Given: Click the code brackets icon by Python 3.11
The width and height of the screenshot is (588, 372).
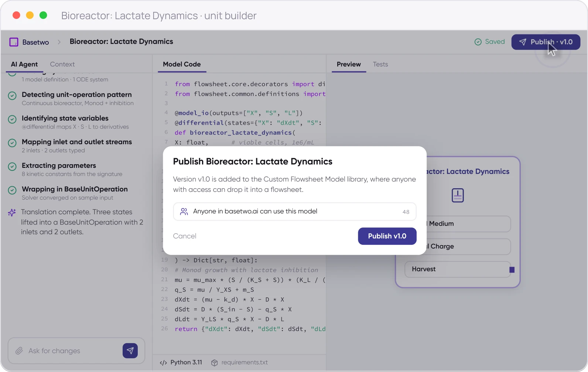Looking at the screenshot, I should pos(163,363).
